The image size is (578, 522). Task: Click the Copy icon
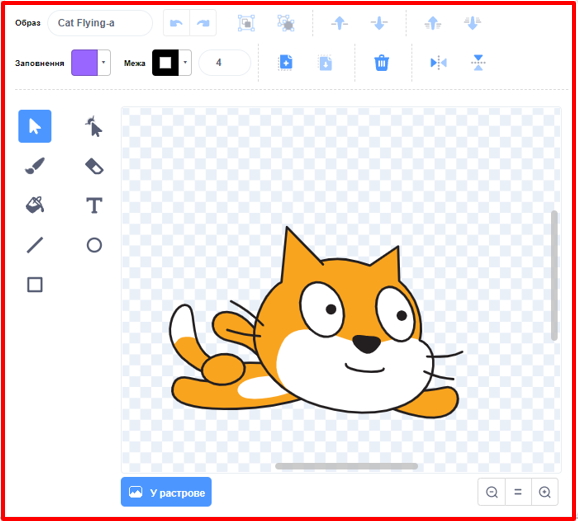click(x=286, y=63)
